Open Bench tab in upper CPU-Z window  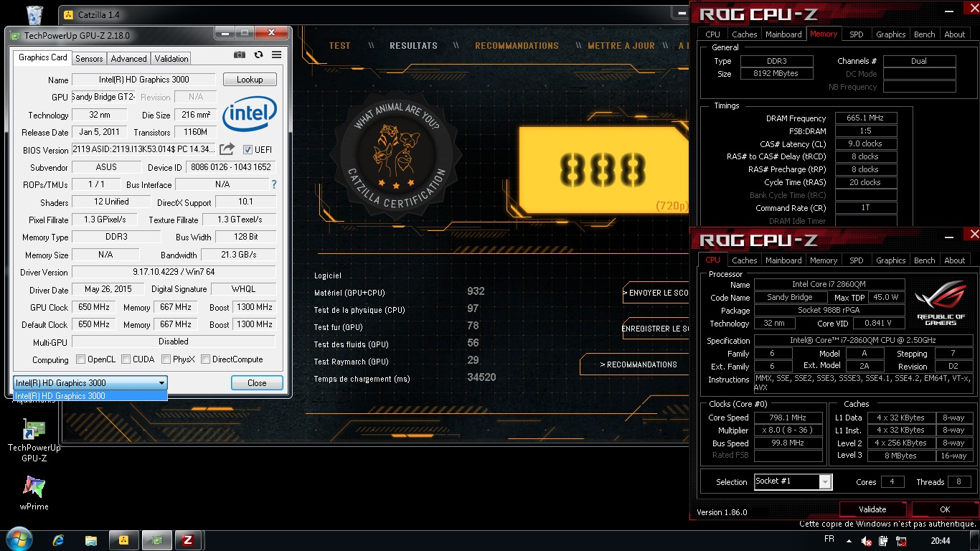(924, 34)
